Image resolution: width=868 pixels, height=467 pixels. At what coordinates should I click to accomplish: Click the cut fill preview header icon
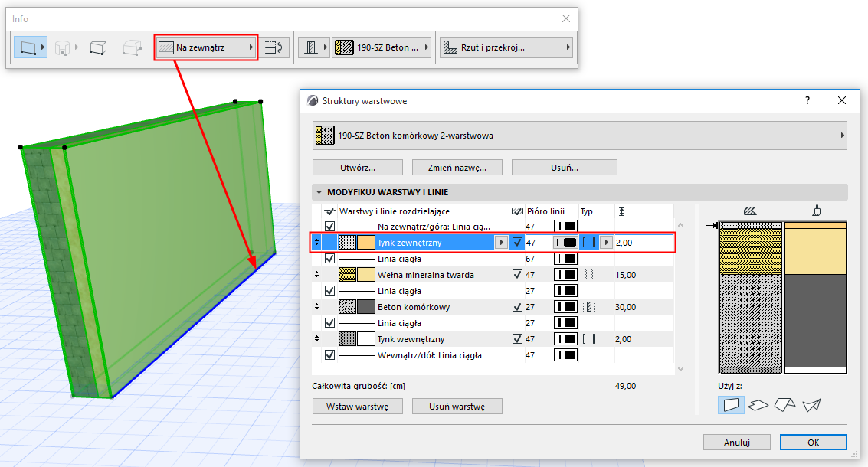pos(750,211)
